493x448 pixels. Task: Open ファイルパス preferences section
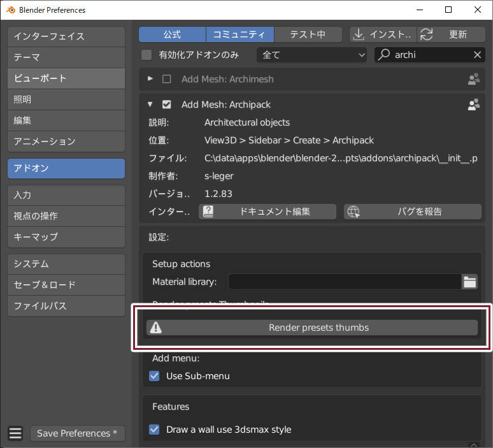pos(66,306)
